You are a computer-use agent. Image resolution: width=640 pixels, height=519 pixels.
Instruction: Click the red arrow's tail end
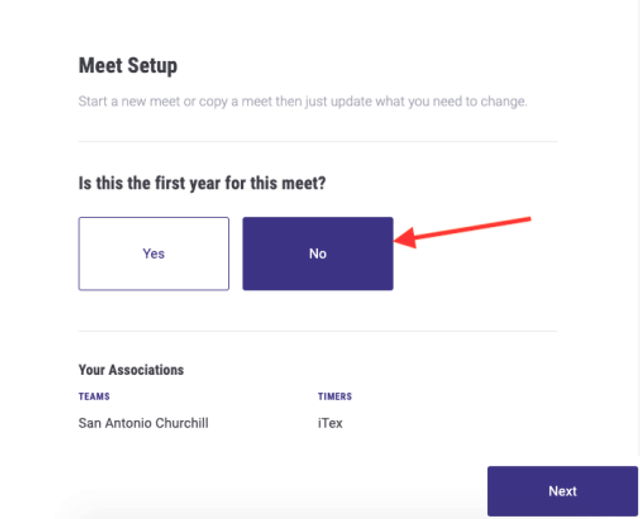527,220
